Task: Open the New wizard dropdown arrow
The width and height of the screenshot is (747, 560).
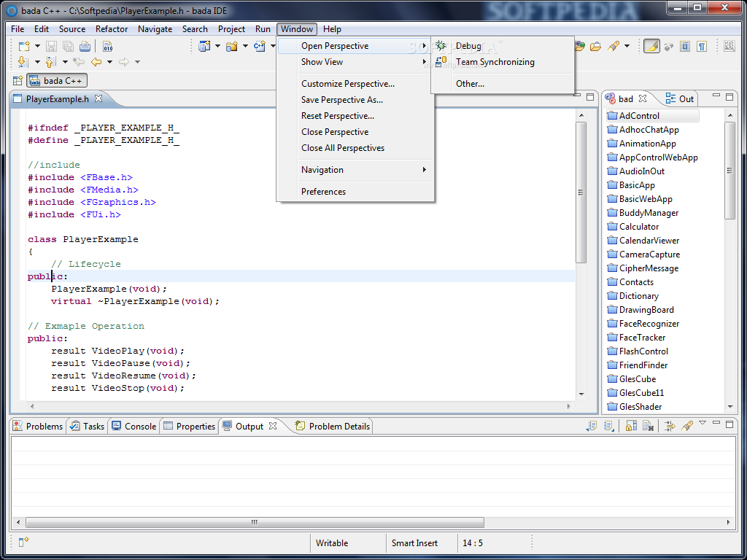Action: point(37,46)
